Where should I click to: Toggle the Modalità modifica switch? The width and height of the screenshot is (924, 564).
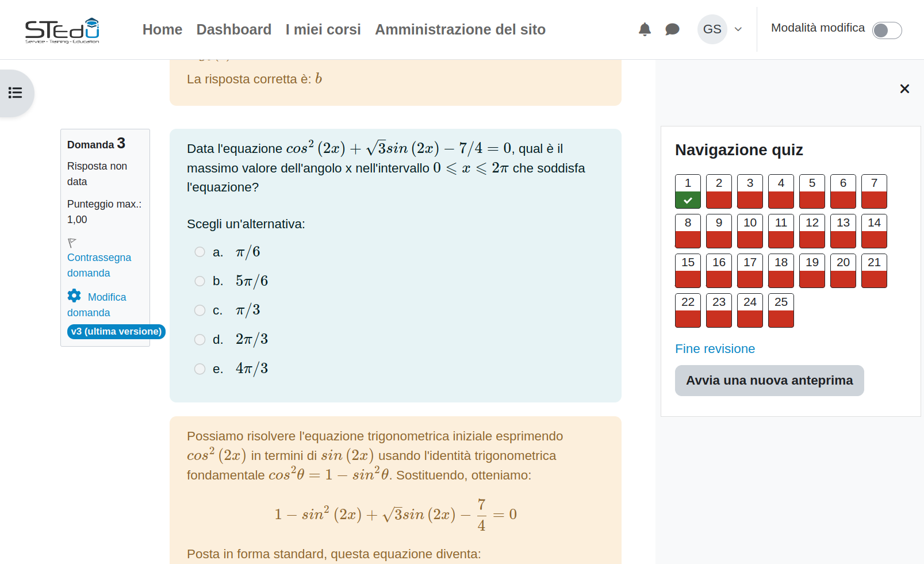[x=887, y=30]
